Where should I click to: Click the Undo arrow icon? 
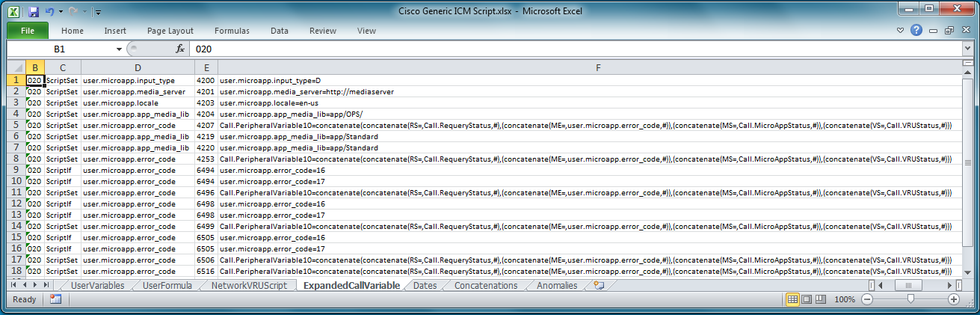pyautogui.click(x=50, y=11)
